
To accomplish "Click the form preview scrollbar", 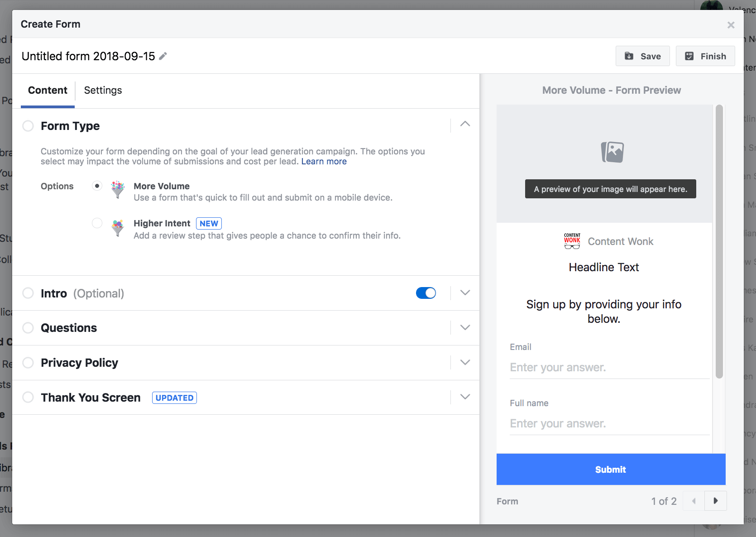I will (x=719, y=242).
